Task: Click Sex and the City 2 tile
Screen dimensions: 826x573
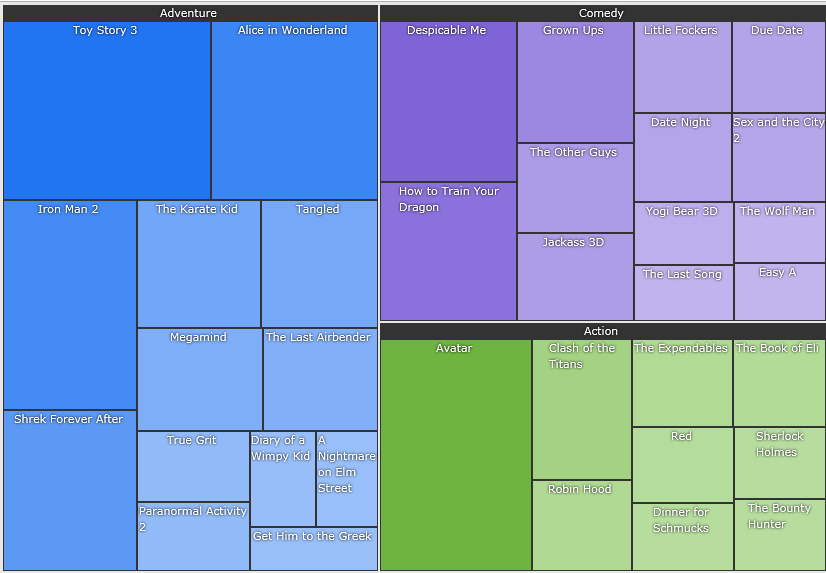Action: coord(779,157)
